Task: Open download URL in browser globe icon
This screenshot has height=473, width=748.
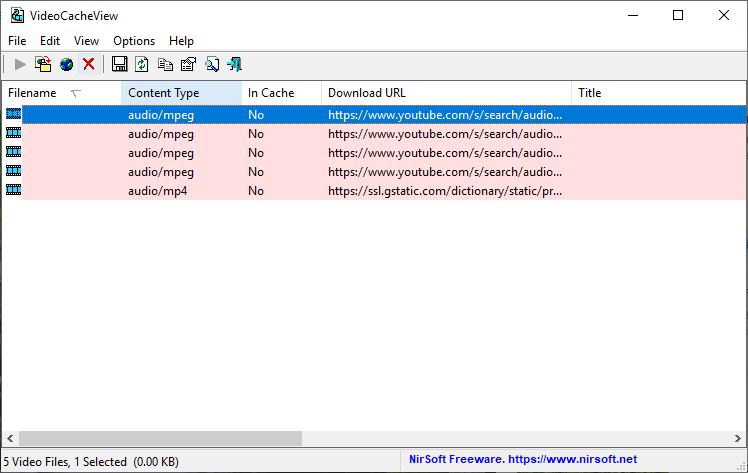Action: pyautogui.click(x=66, y=64)
